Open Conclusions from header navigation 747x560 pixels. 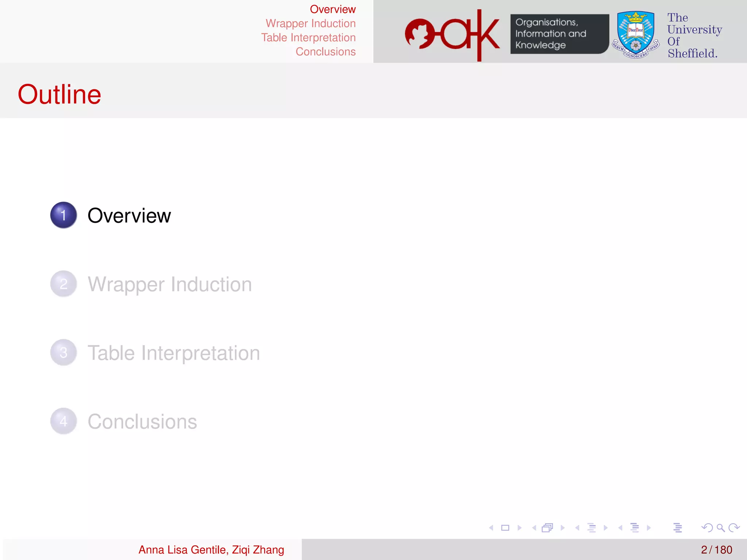coord(325,52)
